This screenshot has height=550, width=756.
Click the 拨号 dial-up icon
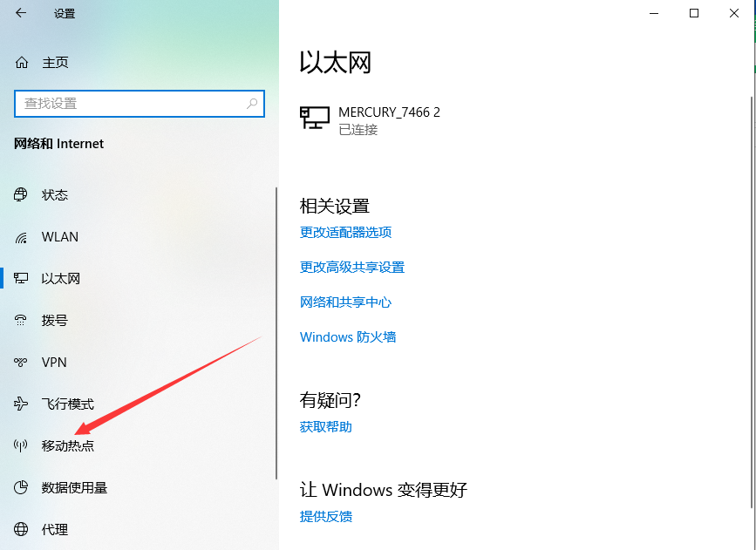21,320
